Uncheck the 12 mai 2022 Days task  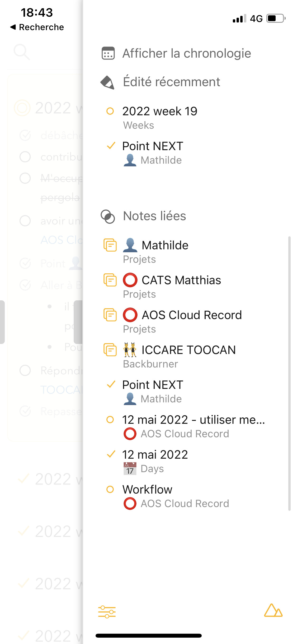pos(111,454)
